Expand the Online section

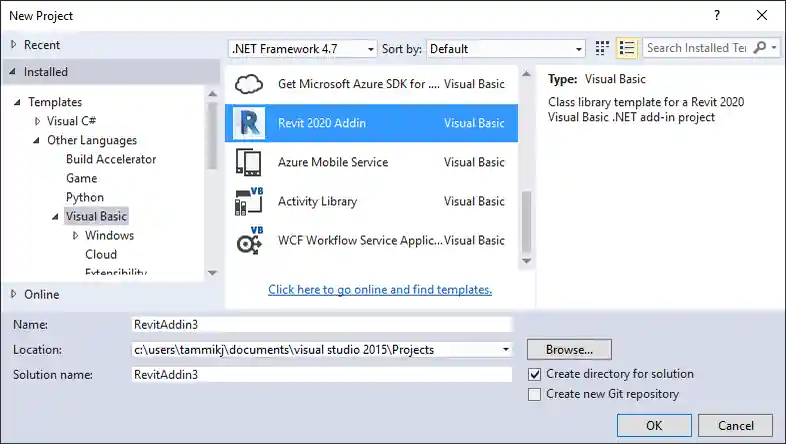[x=12, y=294]
